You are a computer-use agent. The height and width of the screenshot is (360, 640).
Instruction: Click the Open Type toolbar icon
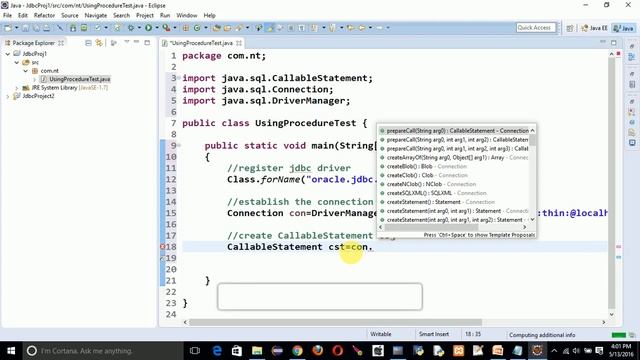[217, 28]
